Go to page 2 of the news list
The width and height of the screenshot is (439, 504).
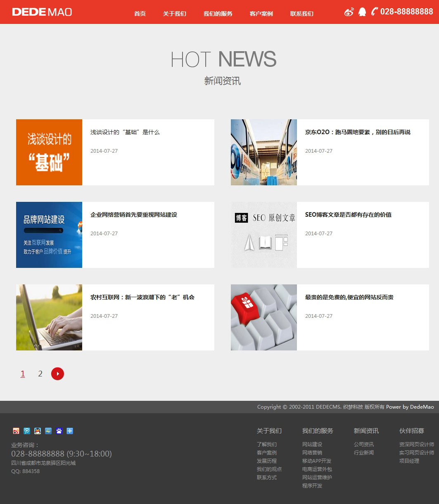[40, 374]
